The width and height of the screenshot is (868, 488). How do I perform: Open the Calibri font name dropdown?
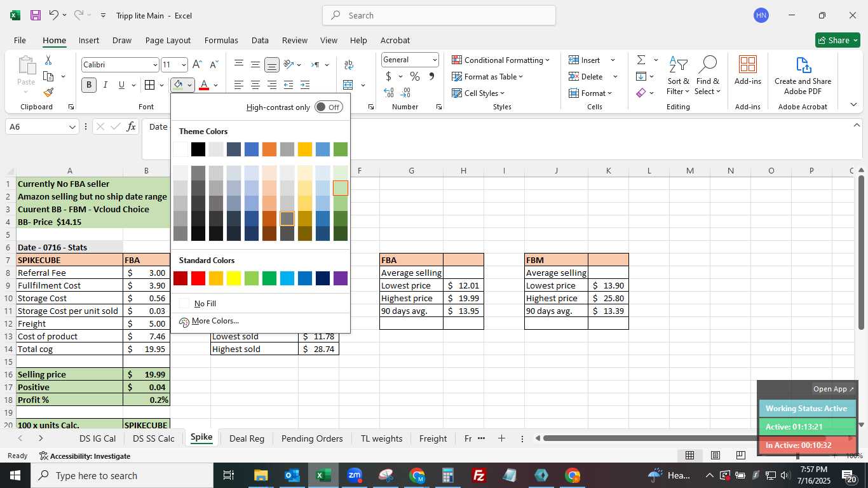[x=154, y=65]
